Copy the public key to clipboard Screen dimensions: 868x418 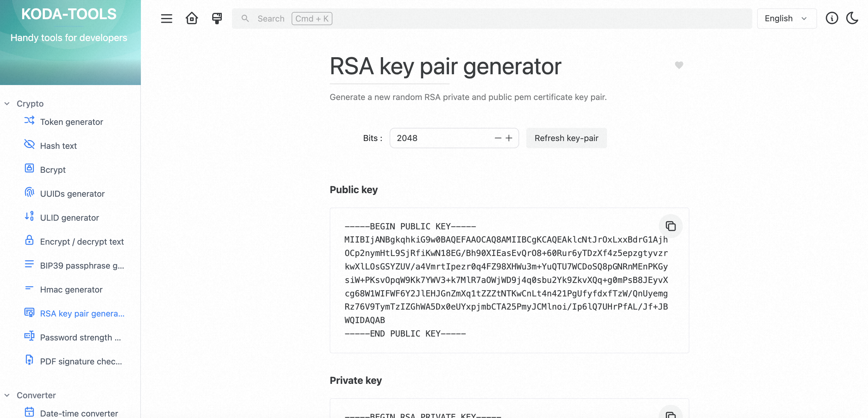[x=670, y=226]
